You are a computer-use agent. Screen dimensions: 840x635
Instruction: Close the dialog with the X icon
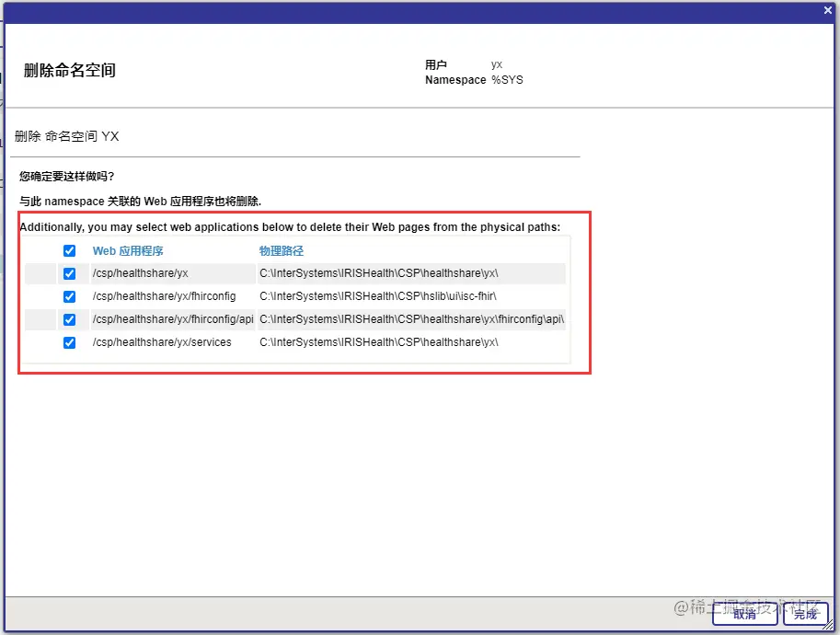tap(828, 10)
